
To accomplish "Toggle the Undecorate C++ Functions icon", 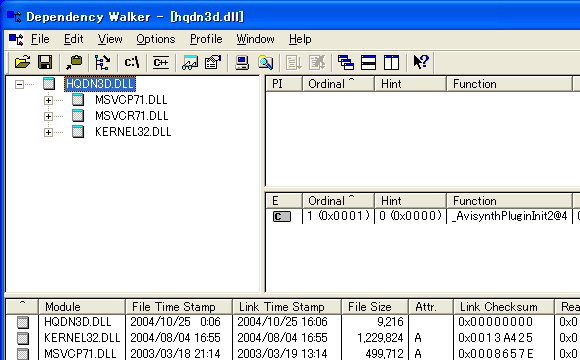I will point(161,62).
